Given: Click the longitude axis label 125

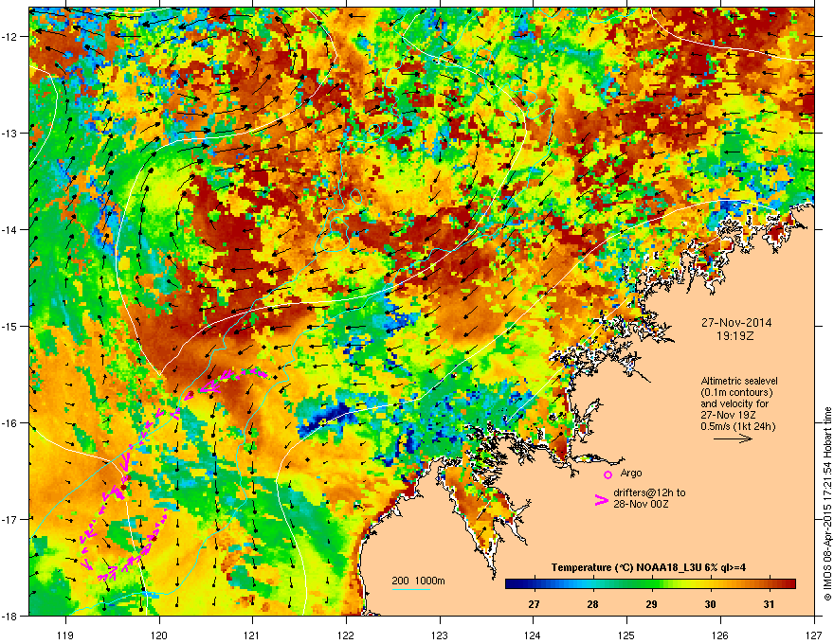Looking at the screenshot, I should 626,635.
